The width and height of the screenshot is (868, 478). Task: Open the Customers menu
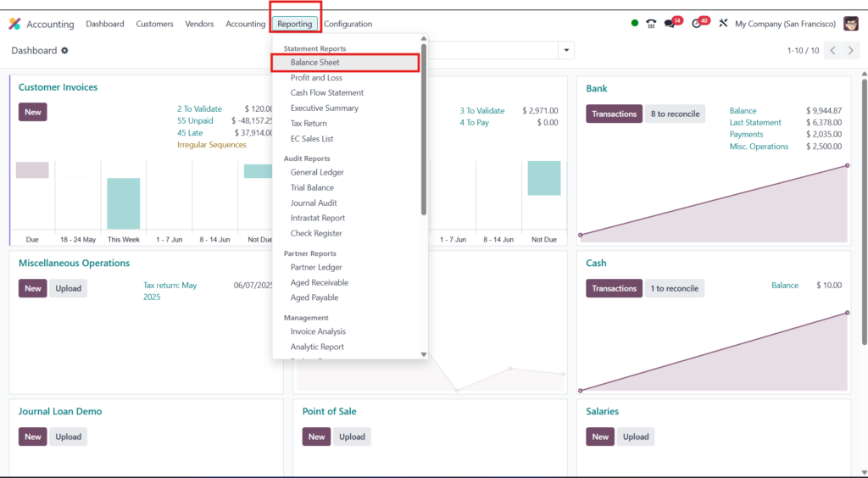(x=154, y=24)
